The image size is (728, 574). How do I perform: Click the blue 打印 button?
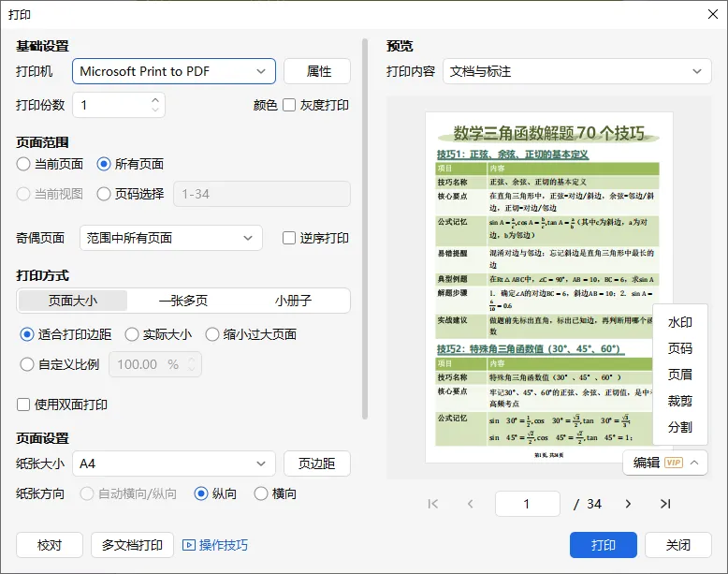point(604,545)
